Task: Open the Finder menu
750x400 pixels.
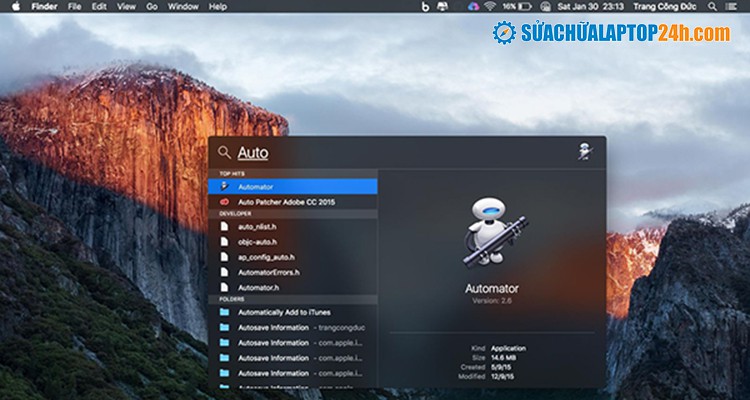Action: coord(44,7)
